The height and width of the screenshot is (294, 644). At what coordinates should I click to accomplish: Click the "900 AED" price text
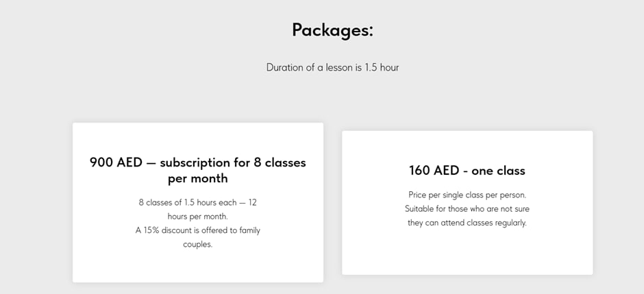[116, 162]
